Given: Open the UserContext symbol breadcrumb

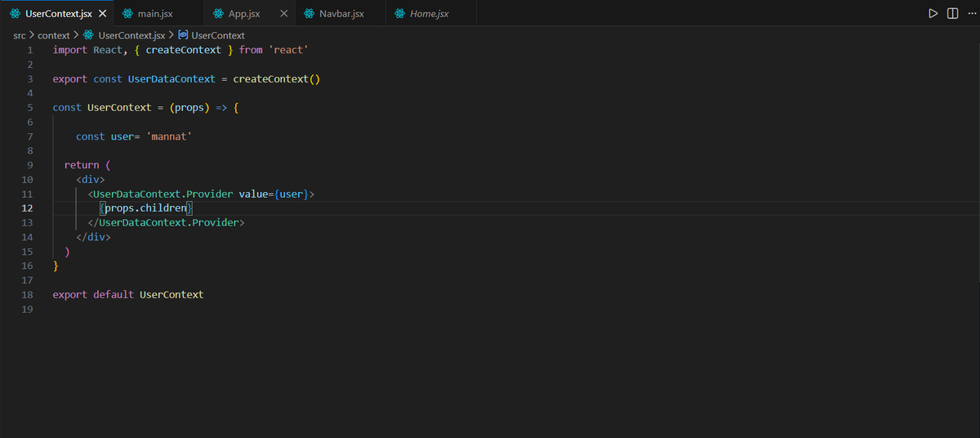Looking at the screenshot, I should tap(218, 35).
